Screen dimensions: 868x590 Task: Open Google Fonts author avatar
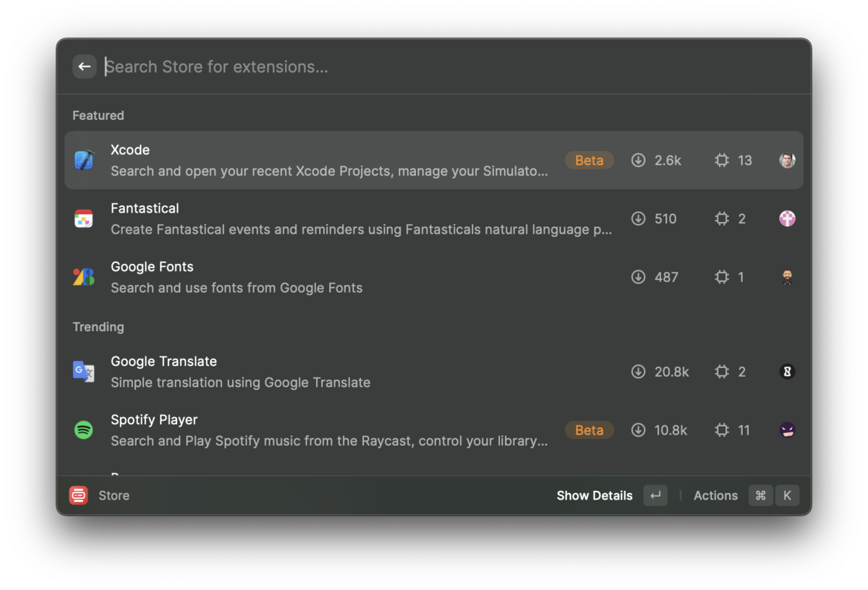tap(787, 277)
